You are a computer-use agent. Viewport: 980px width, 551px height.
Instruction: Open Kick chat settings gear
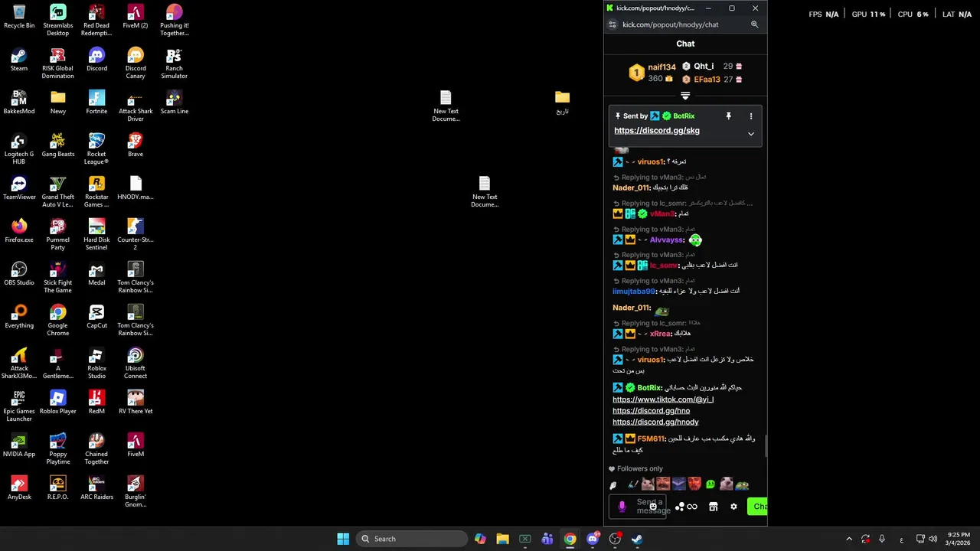pyautogui.click(x=733, y=507)
